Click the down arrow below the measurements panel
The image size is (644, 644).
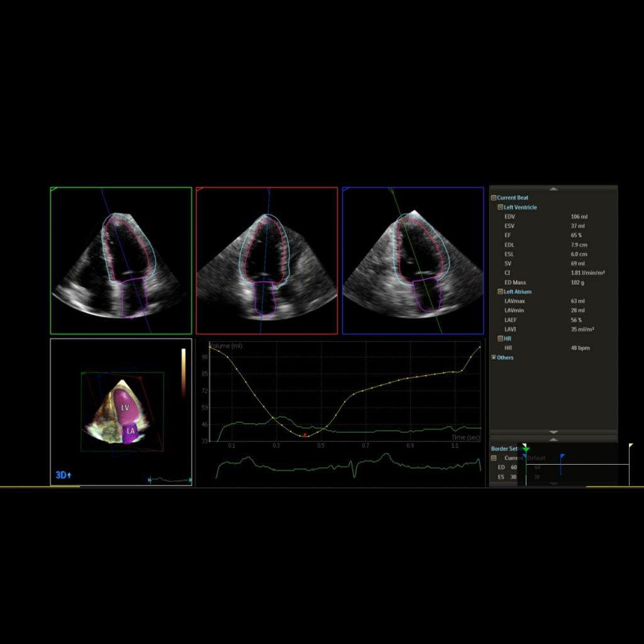(x=553, y=432)
